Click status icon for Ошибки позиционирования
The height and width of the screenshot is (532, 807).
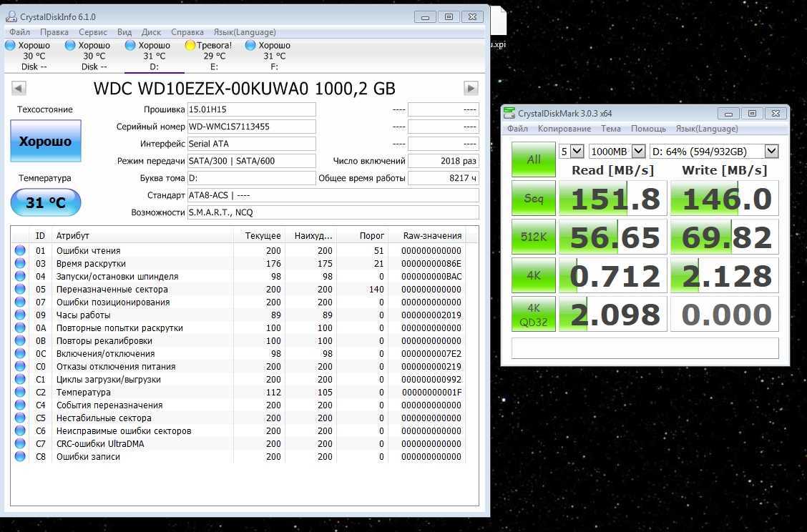(20, 302)
